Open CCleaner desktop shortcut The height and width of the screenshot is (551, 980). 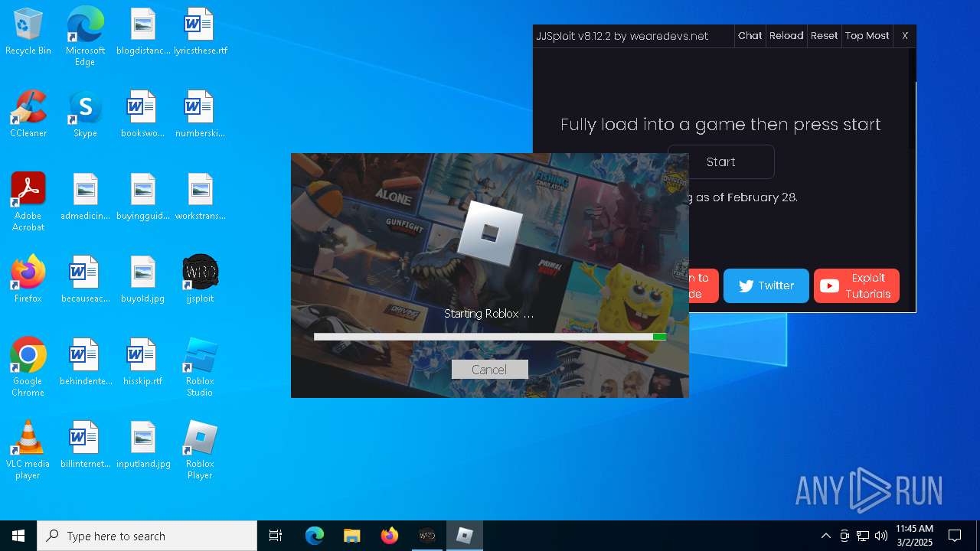click(x=28, y=115)
